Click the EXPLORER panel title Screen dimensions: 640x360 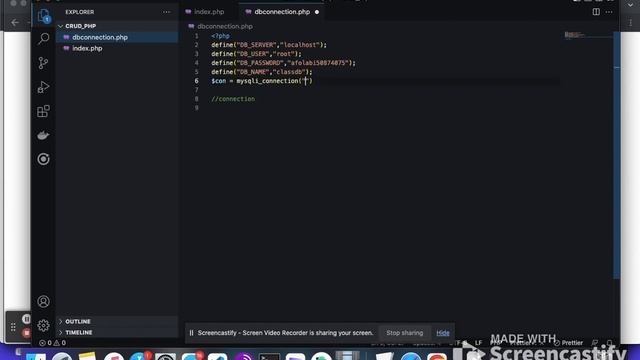80,12
